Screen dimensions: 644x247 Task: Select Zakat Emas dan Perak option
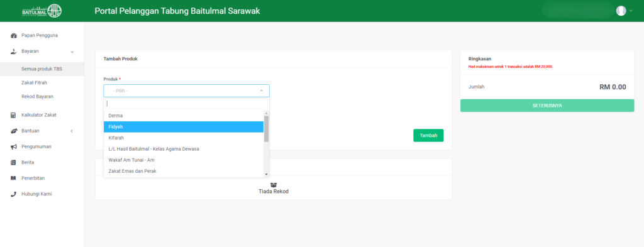tap(184, 171)
